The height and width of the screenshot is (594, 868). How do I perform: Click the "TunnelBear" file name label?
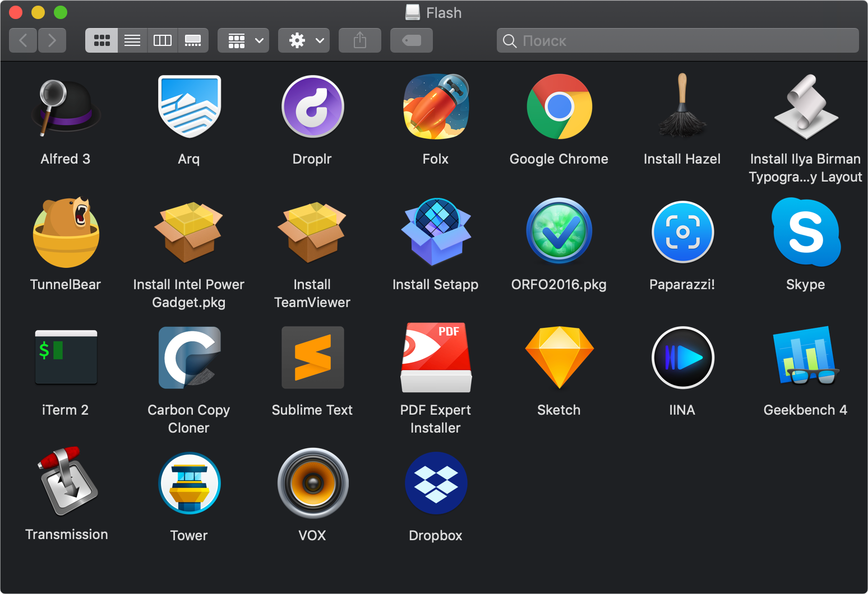click(66, 285)
